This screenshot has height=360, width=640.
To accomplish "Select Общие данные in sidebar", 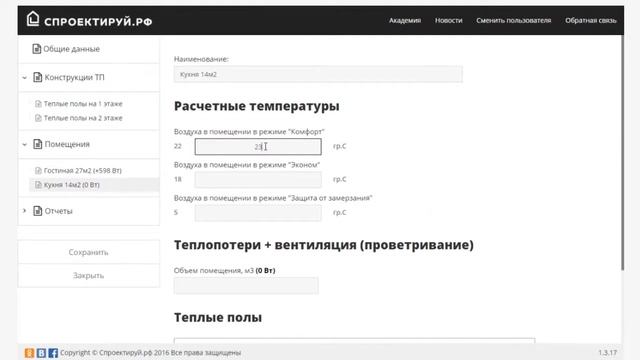I will 71,49.
